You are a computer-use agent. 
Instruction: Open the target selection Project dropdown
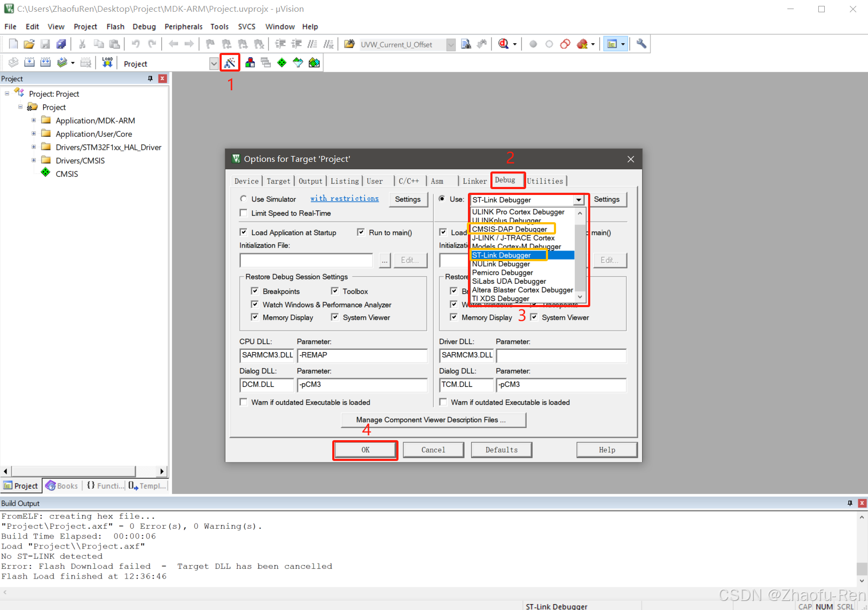click(214, 64)
